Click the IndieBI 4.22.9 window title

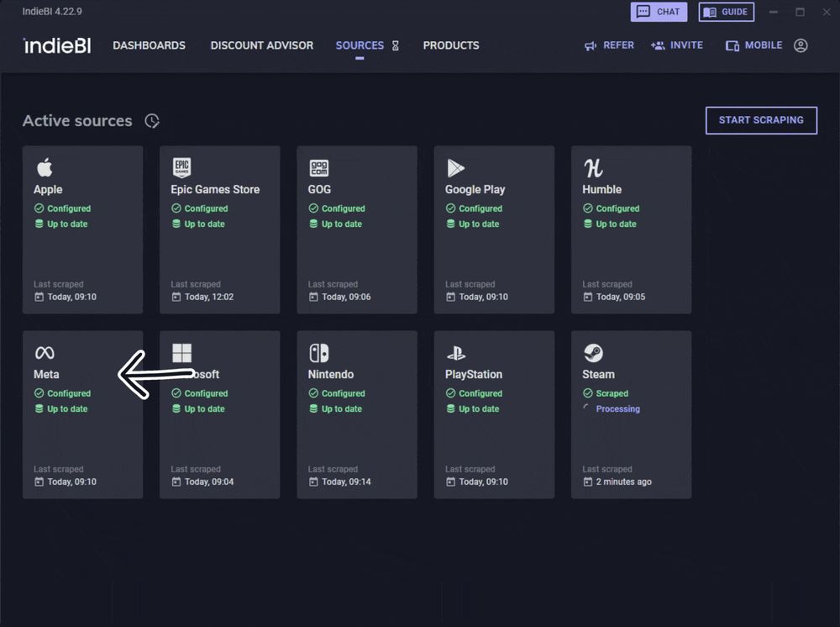click(x=52, y=11)
